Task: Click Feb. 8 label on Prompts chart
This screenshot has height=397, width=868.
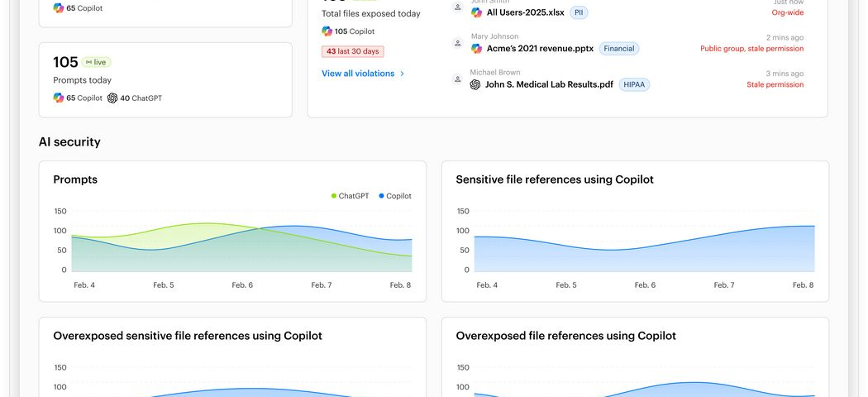Action: click(400, 285)
